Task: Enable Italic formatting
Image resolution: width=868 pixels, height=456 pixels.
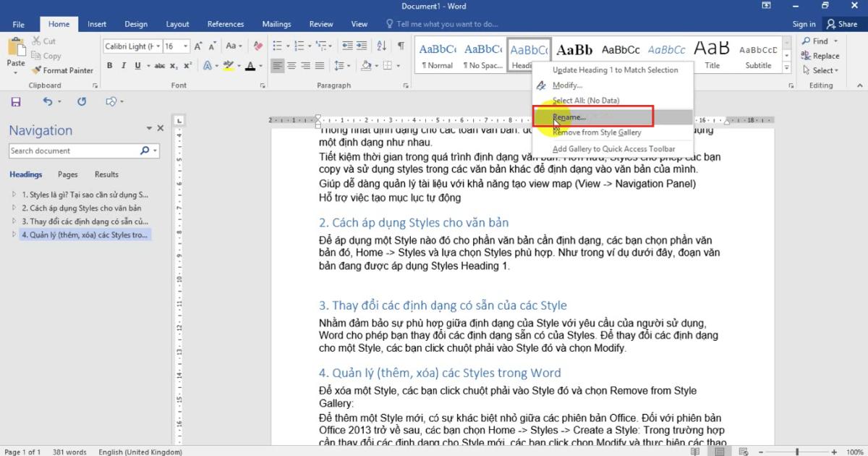Action: click(124, 65)
